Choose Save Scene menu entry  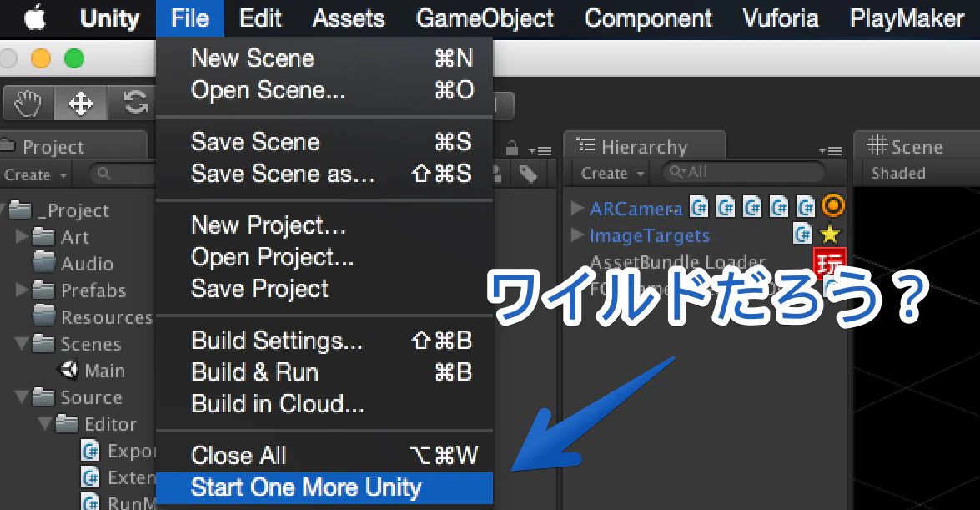[324, 141]
